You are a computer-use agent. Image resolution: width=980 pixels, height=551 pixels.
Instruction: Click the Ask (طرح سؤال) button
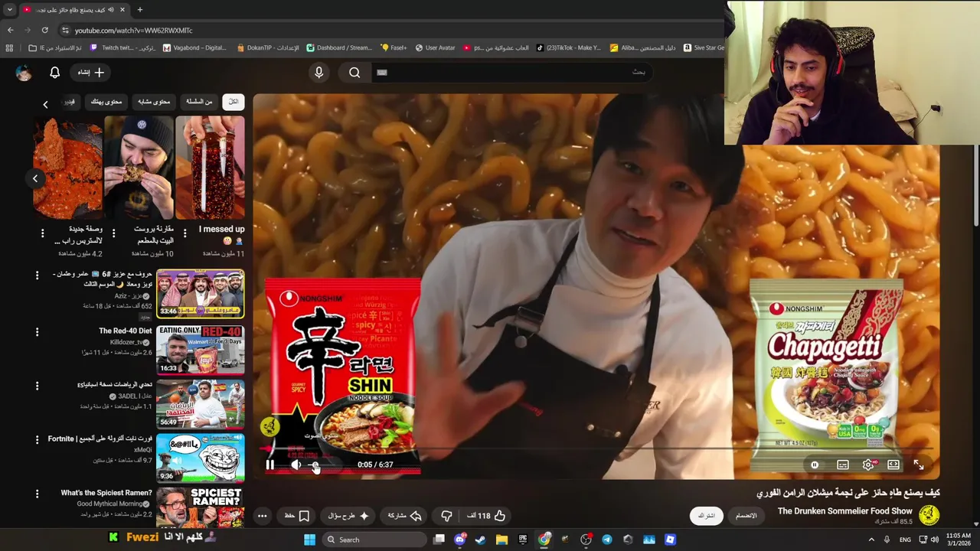[x=347, y=516]
